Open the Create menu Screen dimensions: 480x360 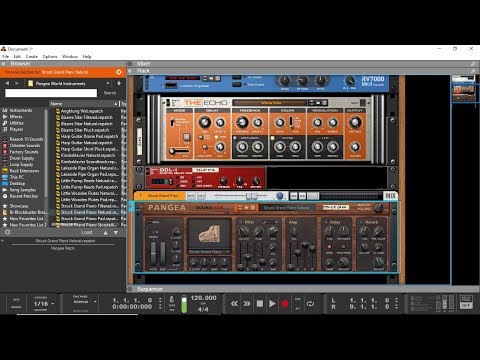32,57
